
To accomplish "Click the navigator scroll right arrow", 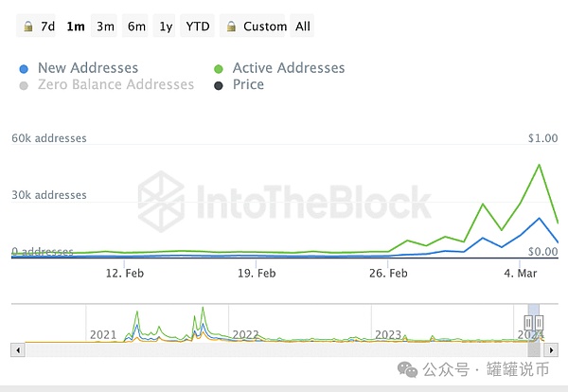I will point(551,349).
